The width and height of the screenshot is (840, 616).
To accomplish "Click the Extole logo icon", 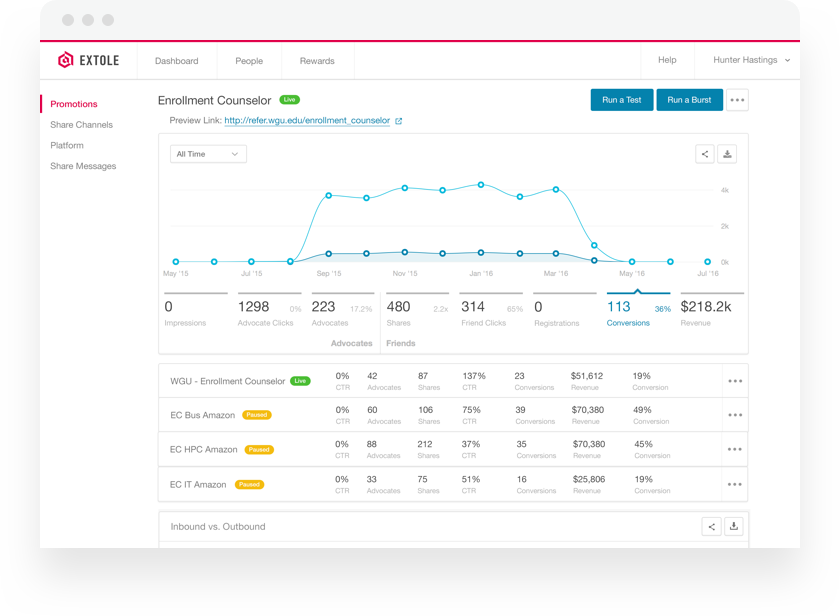I will pyautogui.click(x=66, y=60).
